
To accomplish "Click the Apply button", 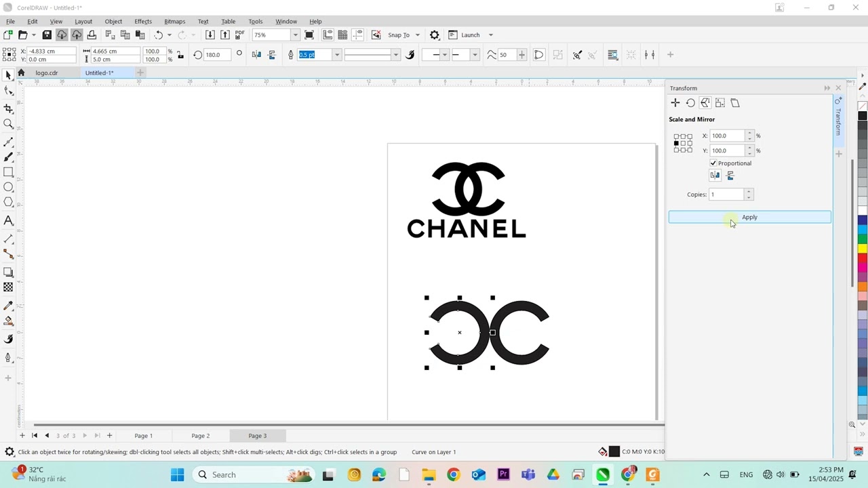I will (x=749, y=217).
